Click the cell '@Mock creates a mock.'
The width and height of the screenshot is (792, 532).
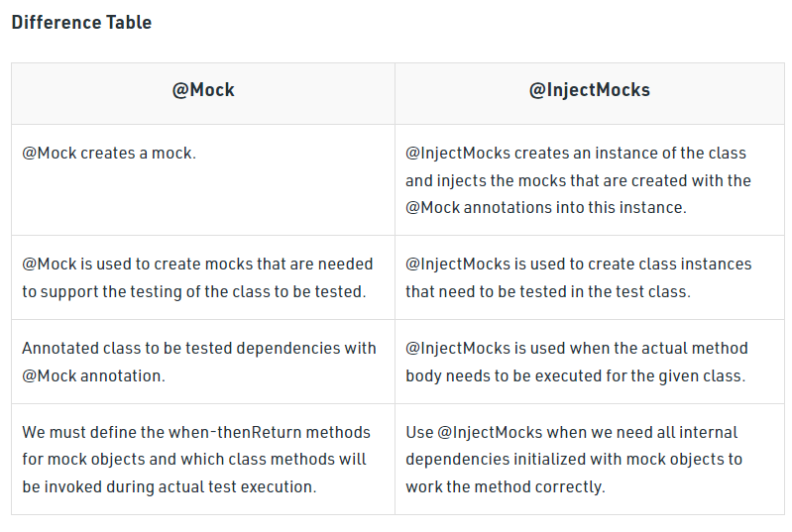click(x=203, y=180)
